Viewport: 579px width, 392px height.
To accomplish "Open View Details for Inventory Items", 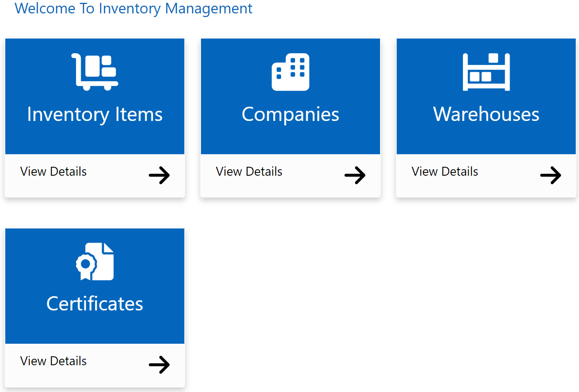I will pos(53,171).
